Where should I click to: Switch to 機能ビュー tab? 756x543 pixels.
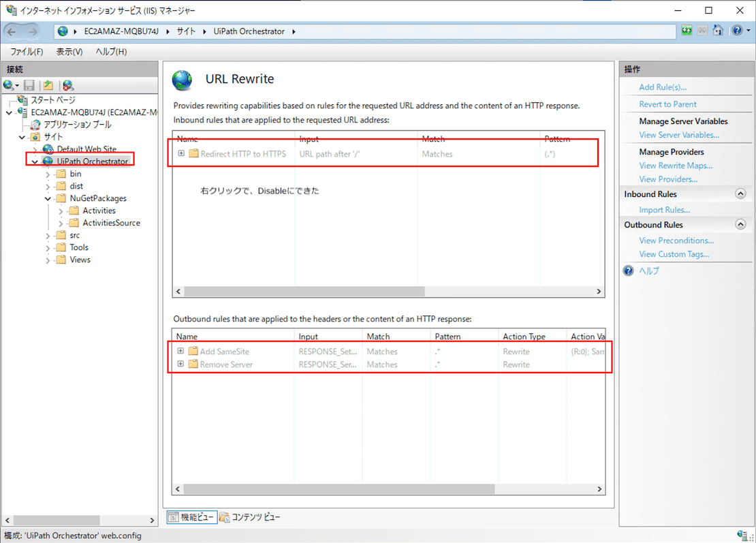(192, 517)
